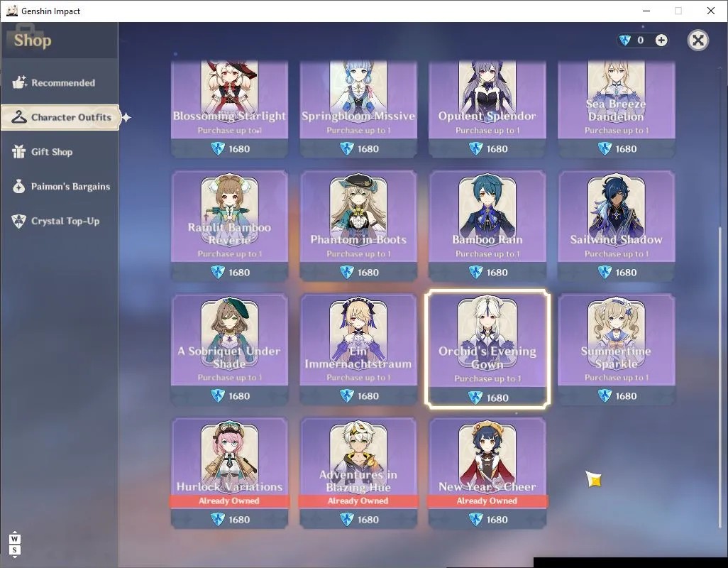This screenshot has width=728, height=568.
Task: Click the 1680 price under Summertime Sparkle
Action: [626, 396]
